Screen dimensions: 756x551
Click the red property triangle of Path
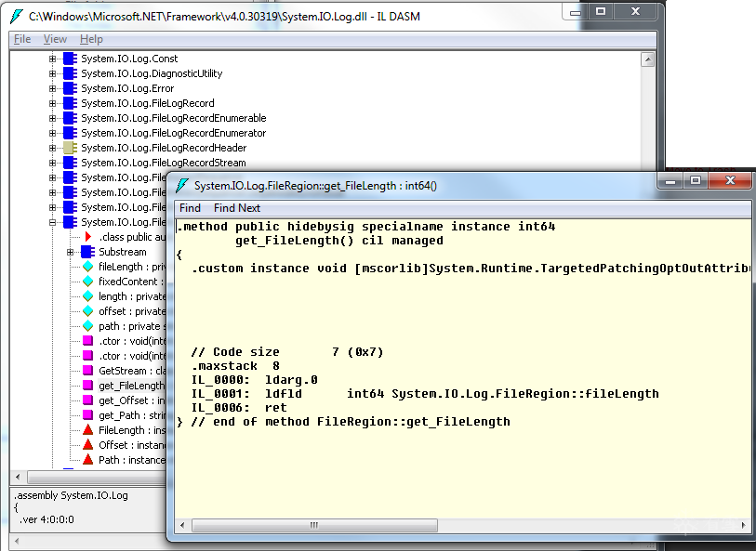point(87,460)
